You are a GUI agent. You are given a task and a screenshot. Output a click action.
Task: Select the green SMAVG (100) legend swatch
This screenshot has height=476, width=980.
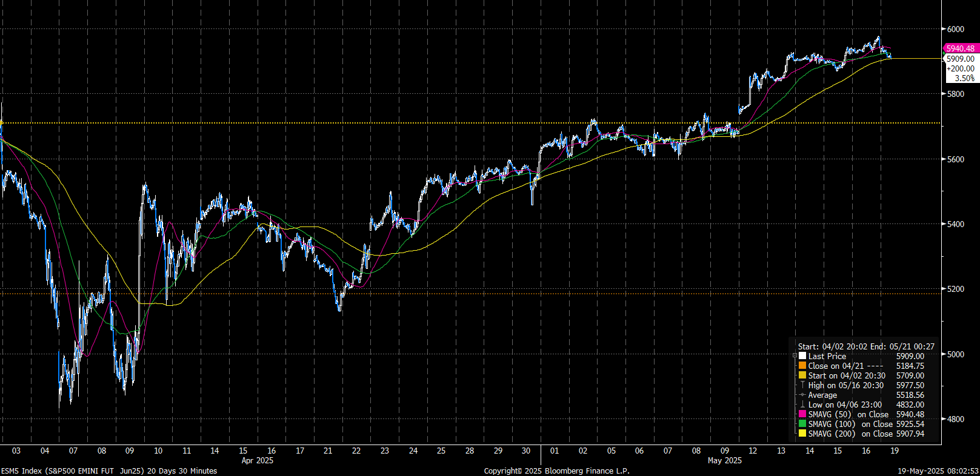click(802, 424)
